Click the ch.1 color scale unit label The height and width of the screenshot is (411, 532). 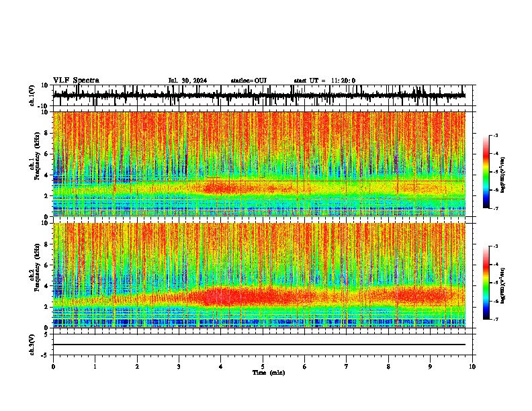click(x=502, y=175)
